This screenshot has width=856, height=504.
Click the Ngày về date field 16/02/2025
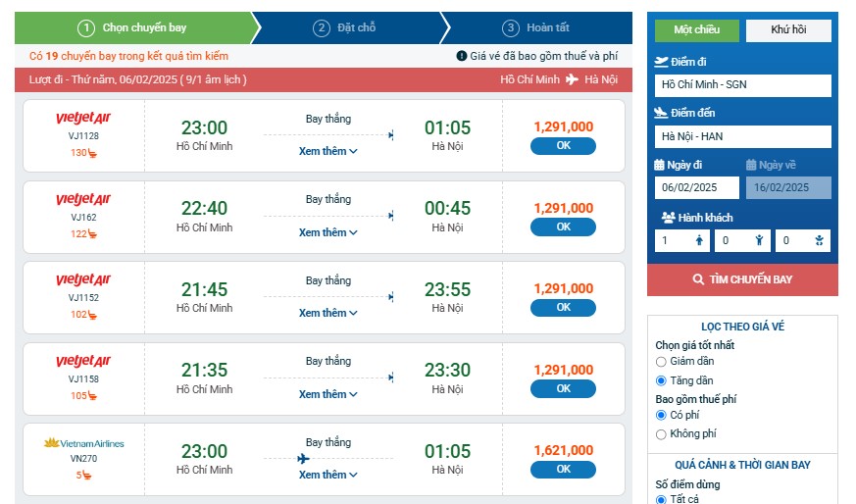[x=788, y=187]
